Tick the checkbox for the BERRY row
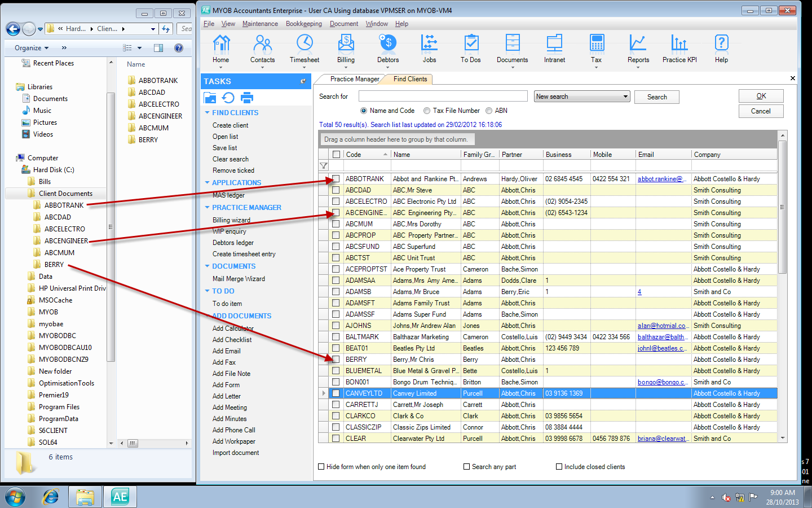The width and height of the screenshot is (812, 508). point(336,360)
